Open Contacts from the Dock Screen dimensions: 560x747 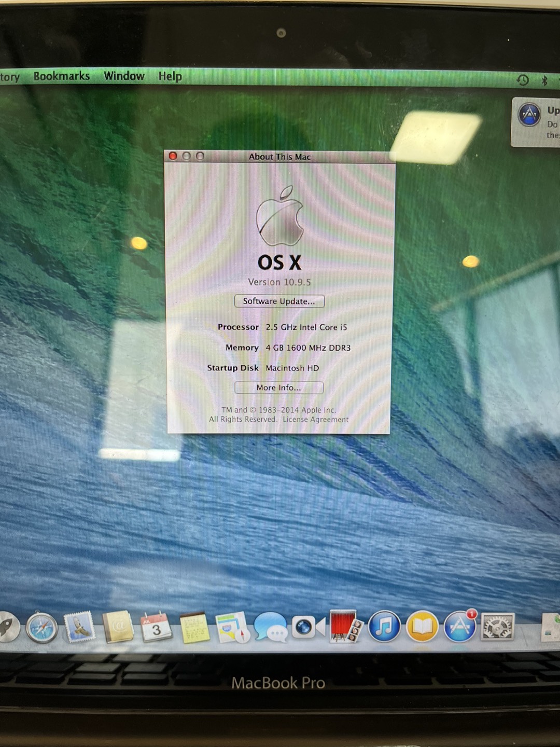[x=118, y=628]
